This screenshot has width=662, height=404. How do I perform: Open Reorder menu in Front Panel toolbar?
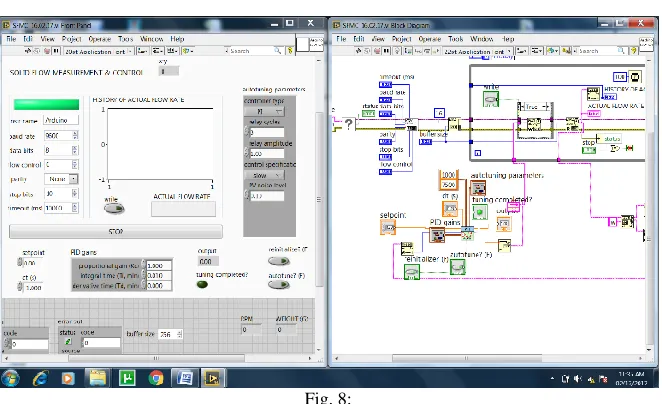coord(187,51)
